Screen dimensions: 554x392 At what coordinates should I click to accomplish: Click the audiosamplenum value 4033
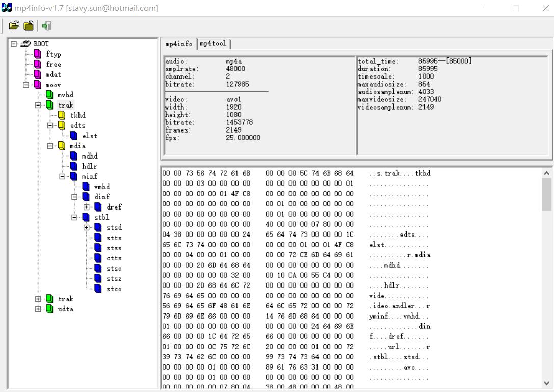pos(426,92)
